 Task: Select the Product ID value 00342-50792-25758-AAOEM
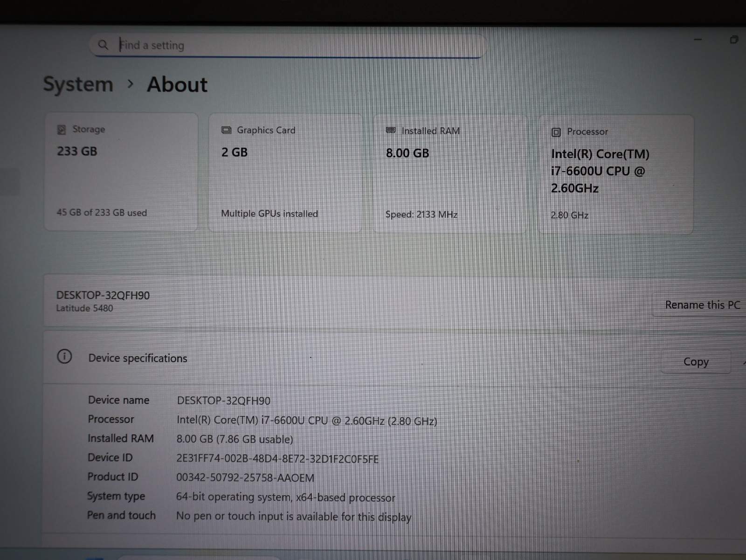coord(245,478)
